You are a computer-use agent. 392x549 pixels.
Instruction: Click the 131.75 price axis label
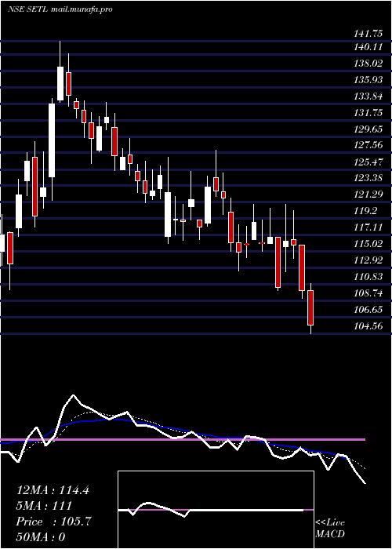point(368,113)
